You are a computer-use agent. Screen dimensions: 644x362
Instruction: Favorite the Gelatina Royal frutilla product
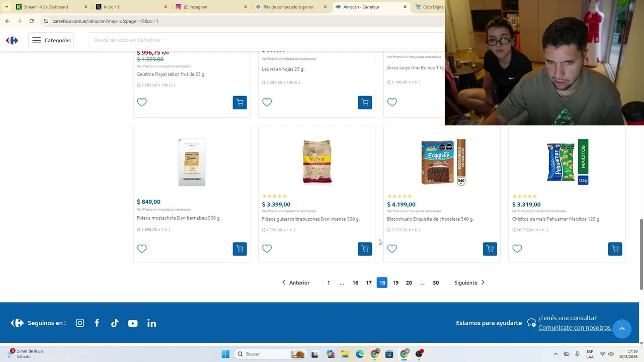(142, 103)
